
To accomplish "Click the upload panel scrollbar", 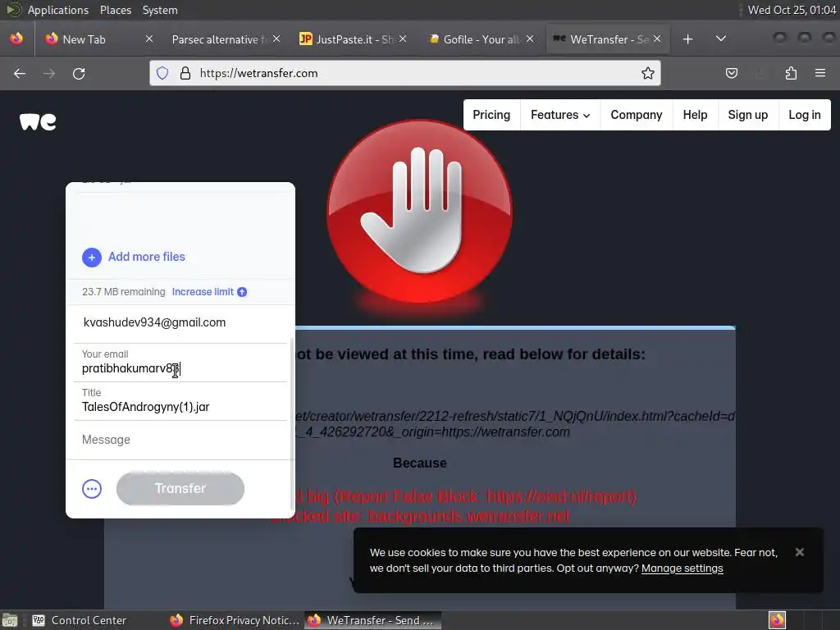I will [x=293, y=423].
